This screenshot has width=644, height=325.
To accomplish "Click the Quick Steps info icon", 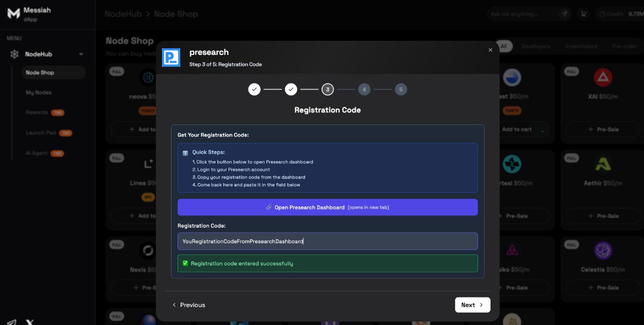I will [x=185, y=153].
